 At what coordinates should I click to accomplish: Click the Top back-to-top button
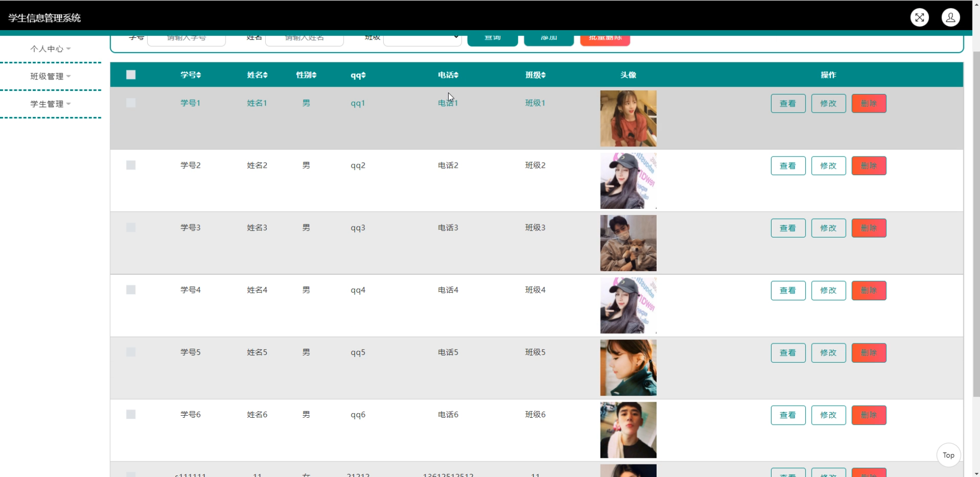tap(948, 455)
